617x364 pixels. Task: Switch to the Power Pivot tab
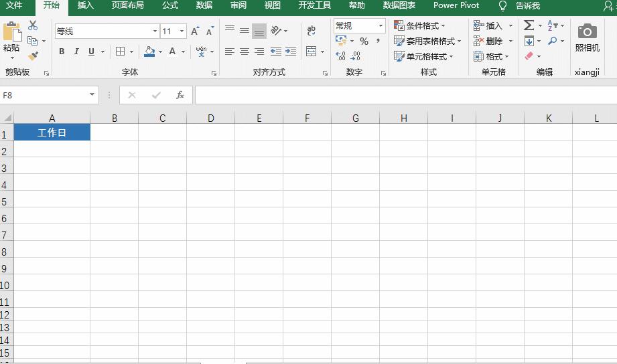(456, 5)
